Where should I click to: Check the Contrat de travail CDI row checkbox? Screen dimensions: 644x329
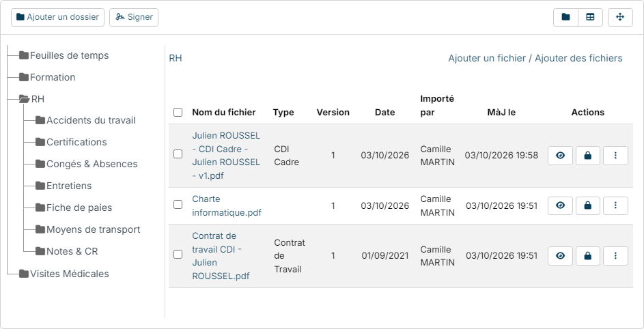pyautogui.click(x=178, y=254)
